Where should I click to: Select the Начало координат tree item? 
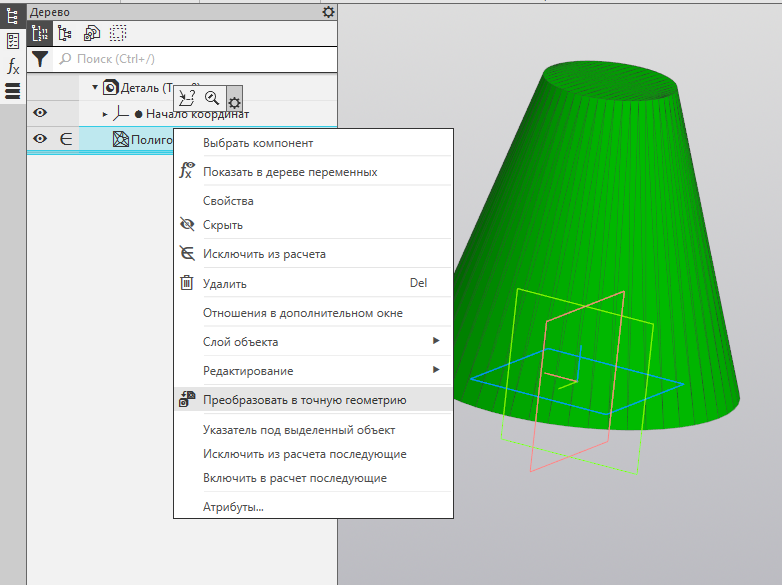197,114
